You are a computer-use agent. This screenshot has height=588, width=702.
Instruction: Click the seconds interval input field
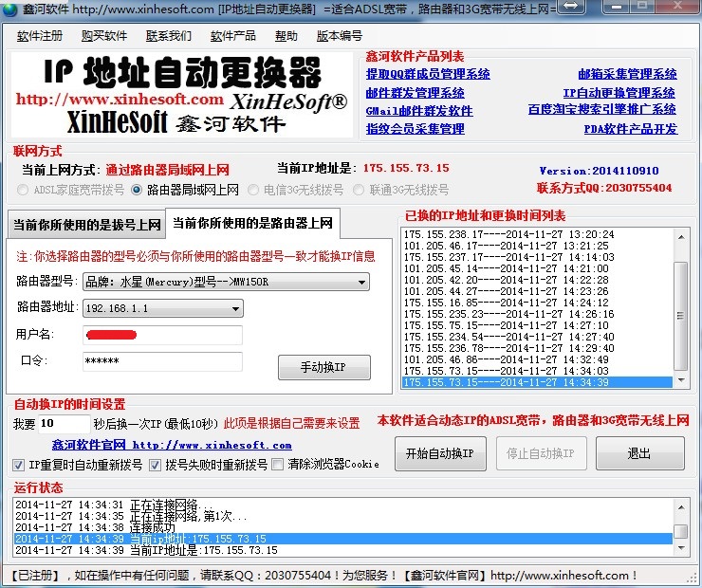64,423
